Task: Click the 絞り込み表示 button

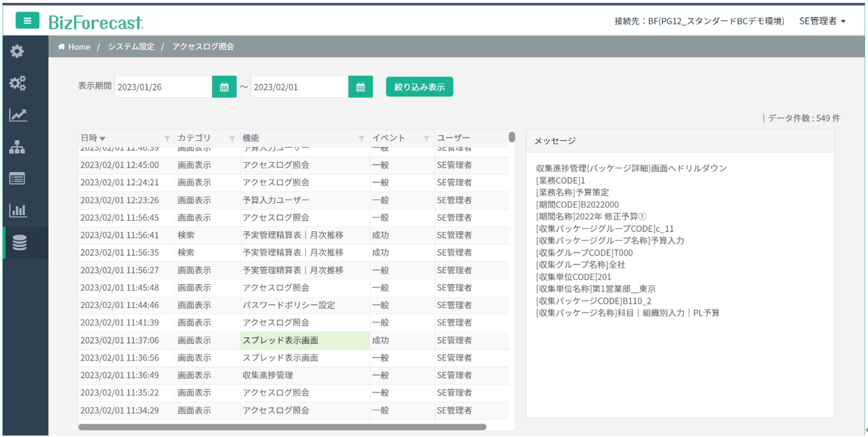Action: [419, 87]
